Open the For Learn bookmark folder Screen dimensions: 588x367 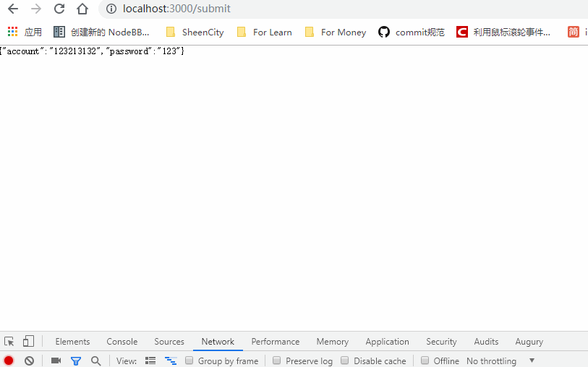point(265,33)
